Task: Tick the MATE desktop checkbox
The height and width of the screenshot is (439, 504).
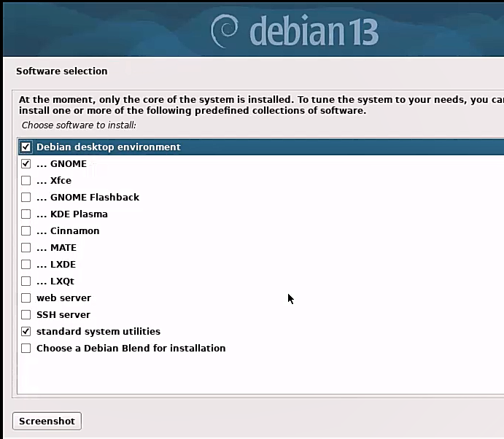Action: [26, 248]
